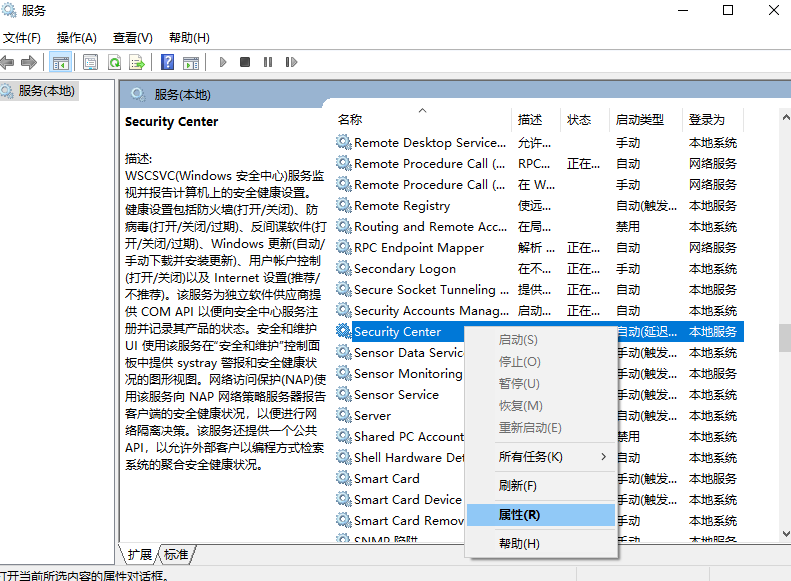Screen dimensions: 791x581
Task: Click the forward arrow toolbar icon
Action: tap(29, 62)
